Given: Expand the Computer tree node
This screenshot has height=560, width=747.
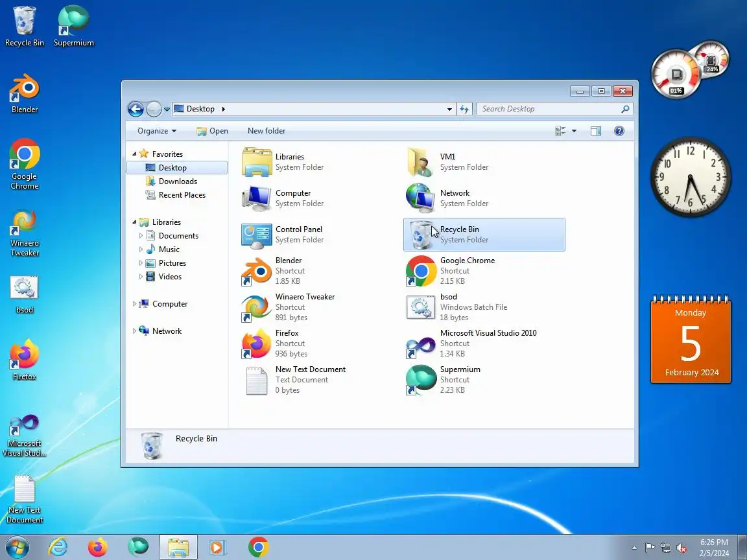Looking at the screenshot, I should point(134,304).
